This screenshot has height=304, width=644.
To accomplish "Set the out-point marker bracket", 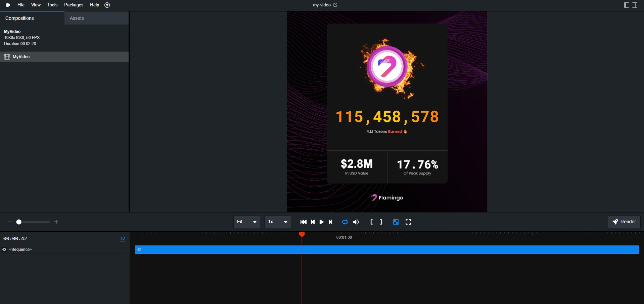I will pyautogui.click(x=381, y=222).
